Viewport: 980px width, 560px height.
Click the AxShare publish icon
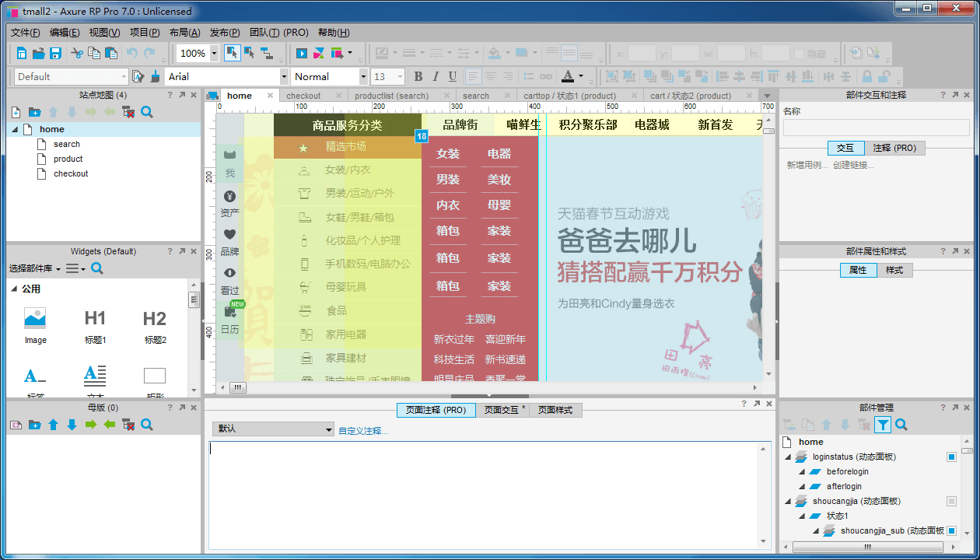tap(319, 53)
